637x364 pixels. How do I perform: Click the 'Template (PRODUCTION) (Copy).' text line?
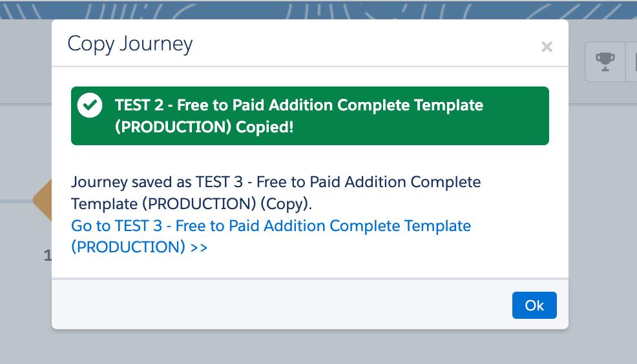click(191, 203)
